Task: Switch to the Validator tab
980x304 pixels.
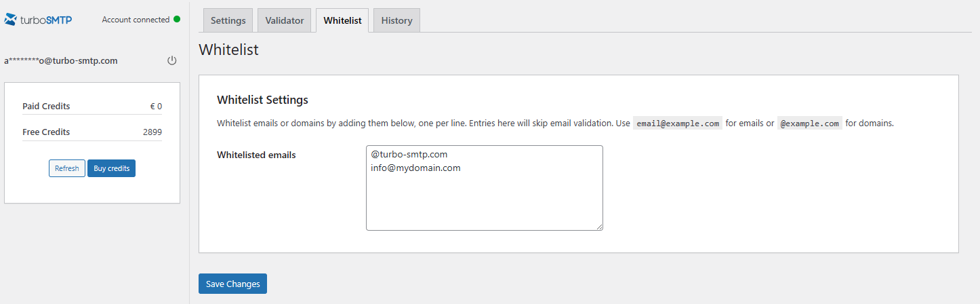Action: click(x=285, y=20)
